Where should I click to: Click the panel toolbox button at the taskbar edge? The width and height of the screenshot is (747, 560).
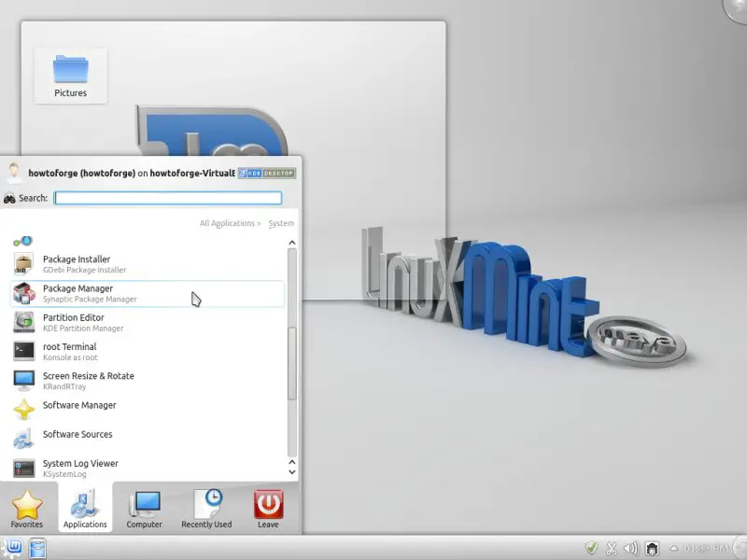pyautogui.click(x=740, y=548)
